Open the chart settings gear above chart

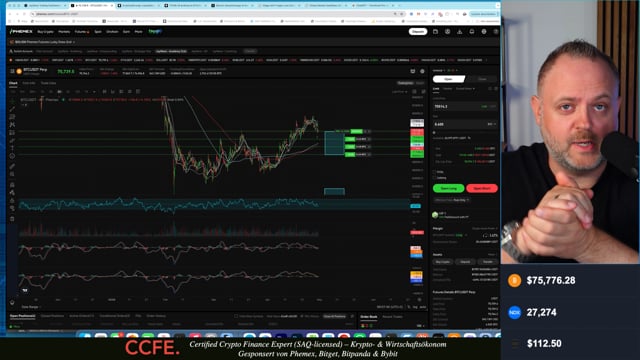[422, 71]
